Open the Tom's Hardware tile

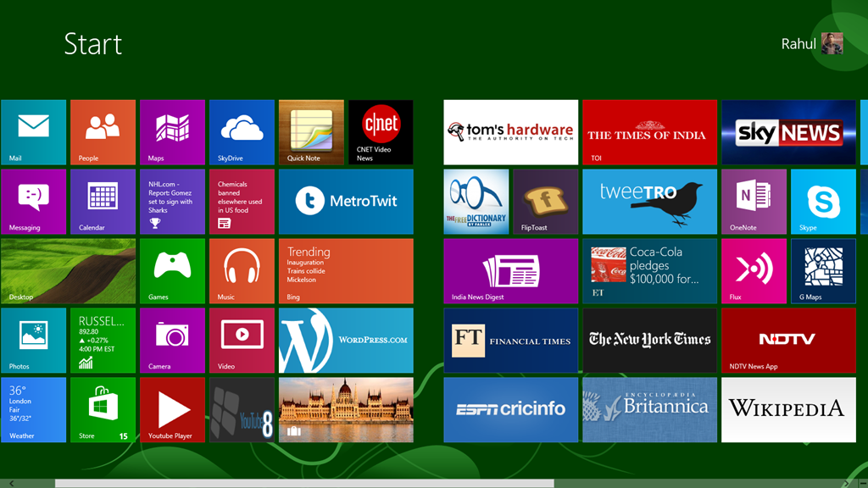(511, 132)
